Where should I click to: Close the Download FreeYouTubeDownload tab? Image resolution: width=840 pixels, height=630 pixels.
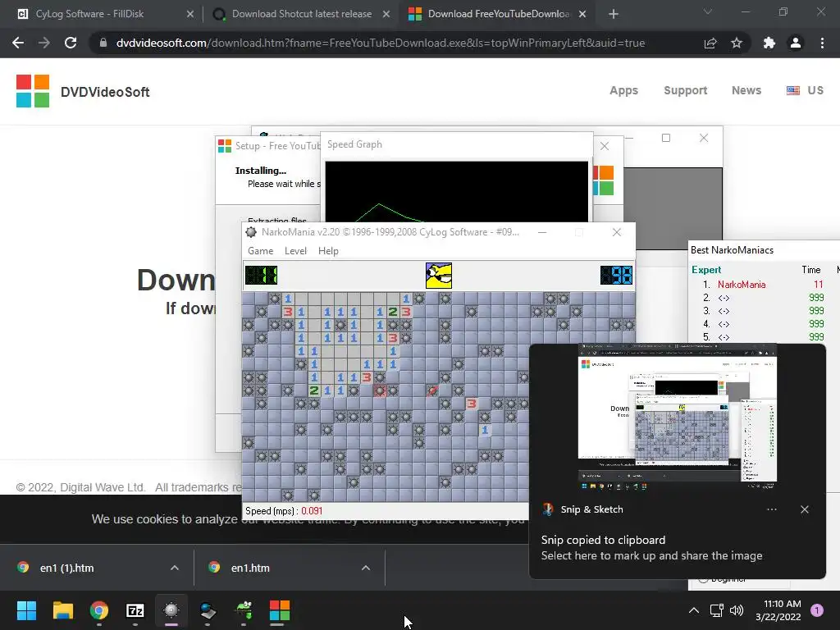[583, 14]
